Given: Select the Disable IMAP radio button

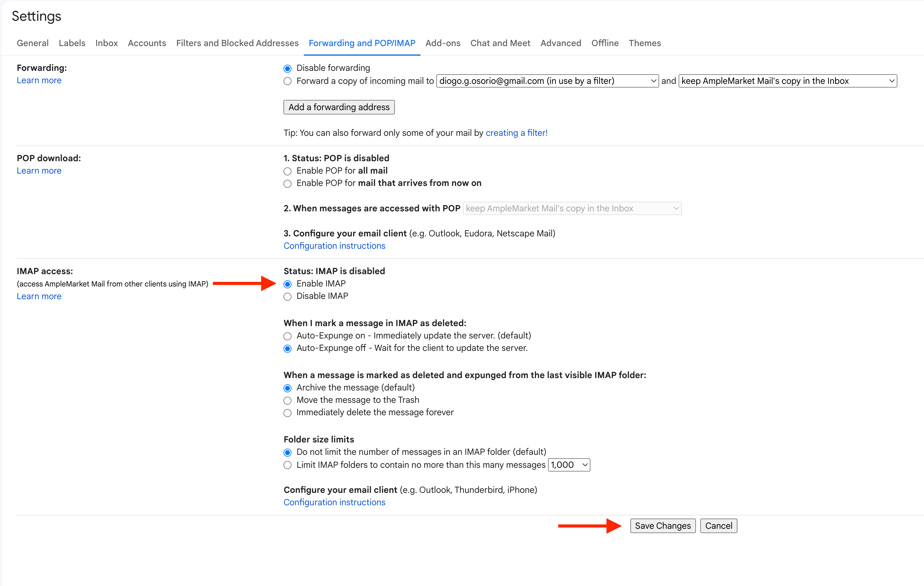Looking at the screenshot, I should [x=287, y=297].
